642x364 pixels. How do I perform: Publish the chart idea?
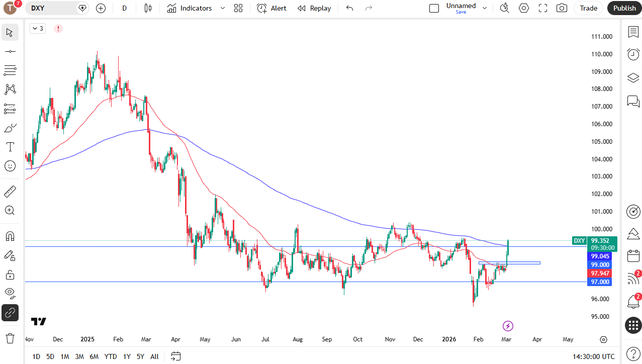pos(624,8)
